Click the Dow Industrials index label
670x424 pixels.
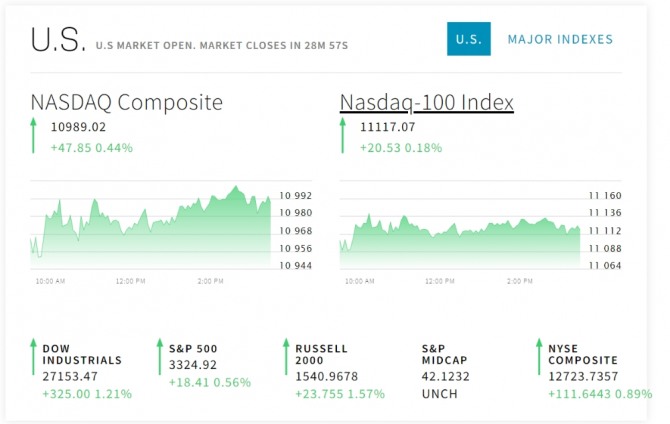[82, 355]
